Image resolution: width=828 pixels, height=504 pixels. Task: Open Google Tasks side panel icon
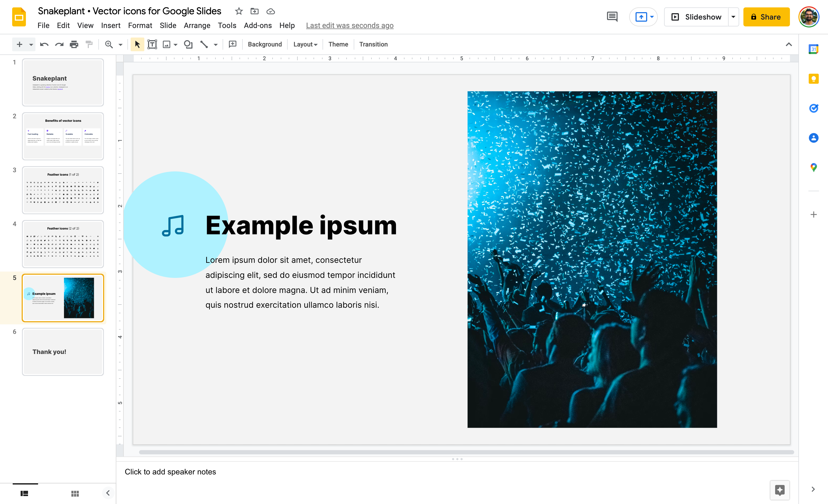click(813, 108)
